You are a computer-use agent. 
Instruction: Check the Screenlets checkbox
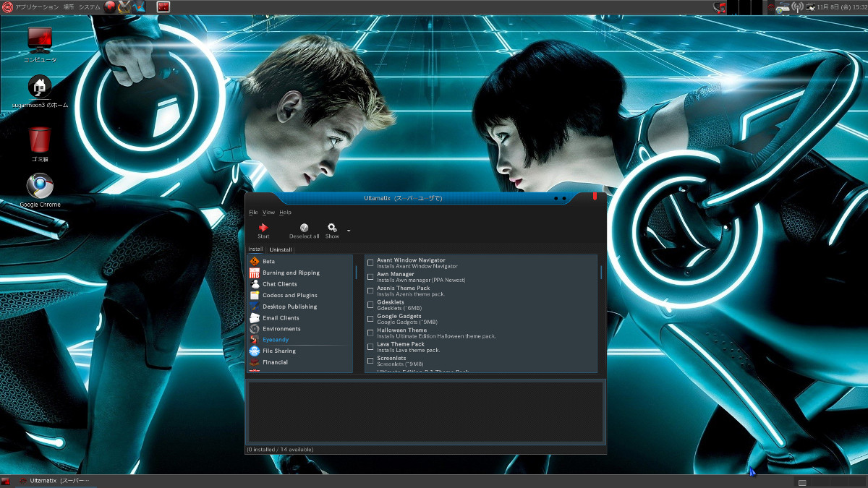(x=370, y=361)
